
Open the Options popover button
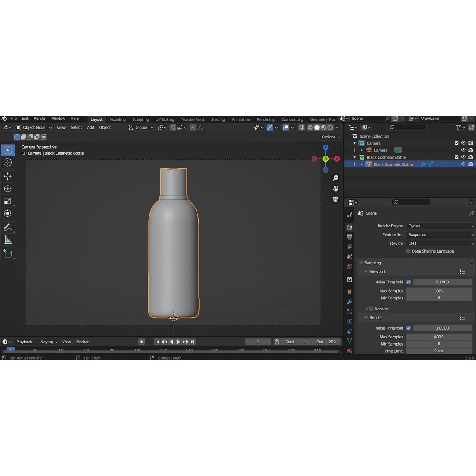[331, 137]
